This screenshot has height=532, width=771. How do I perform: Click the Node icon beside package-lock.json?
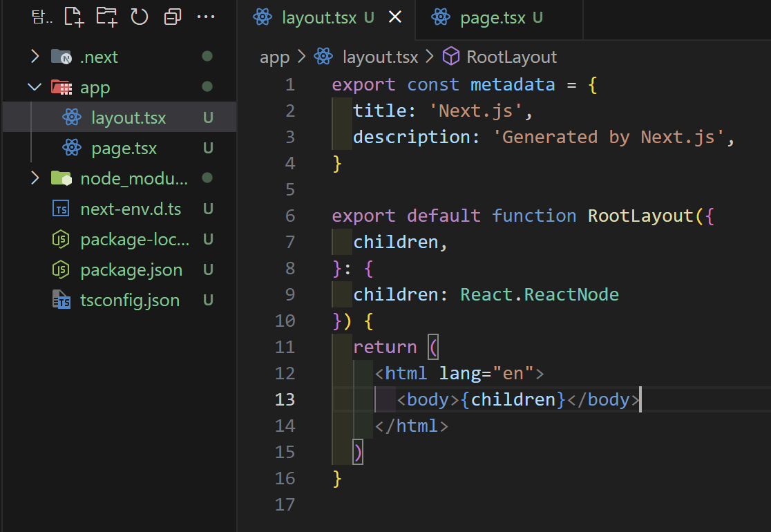click(61, 240)
